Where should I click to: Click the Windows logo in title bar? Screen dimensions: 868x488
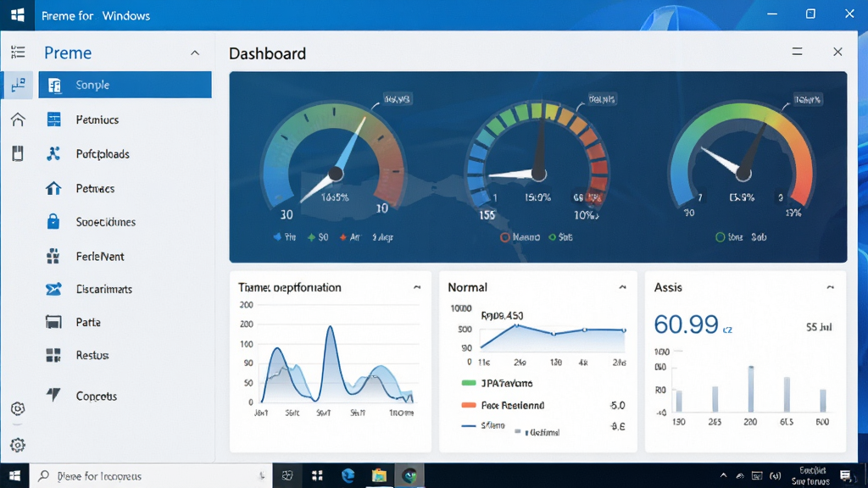tap(17, 15)
